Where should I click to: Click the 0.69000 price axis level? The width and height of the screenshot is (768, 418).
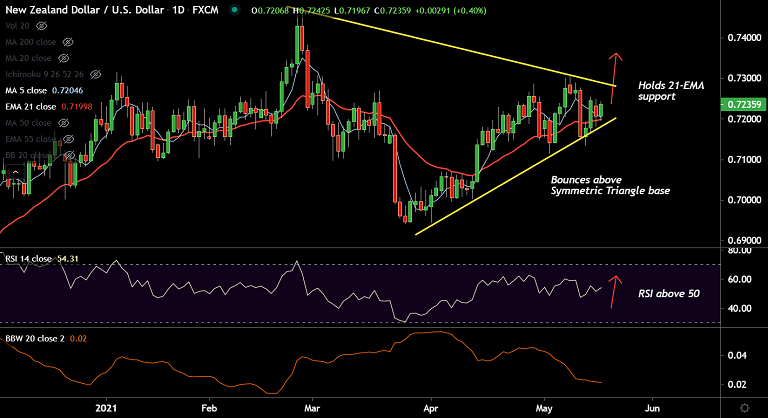[x=744, y=241]
